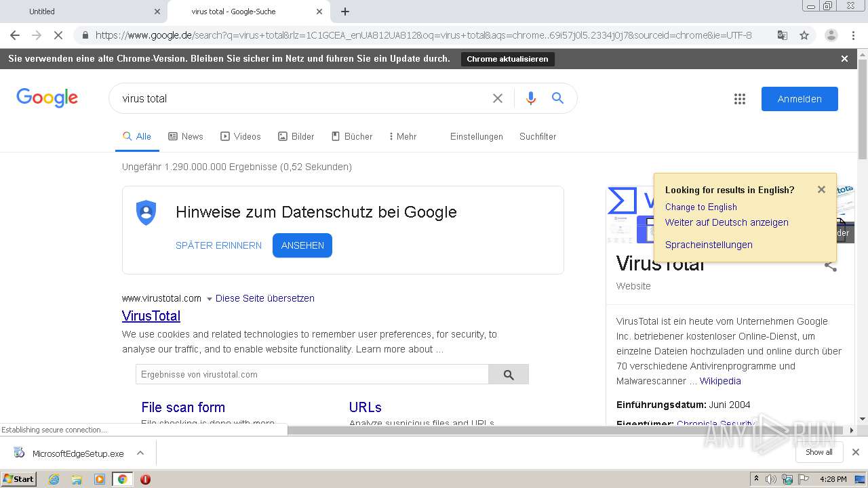
Task: Stop loading the page
Action: pos(58,35)
